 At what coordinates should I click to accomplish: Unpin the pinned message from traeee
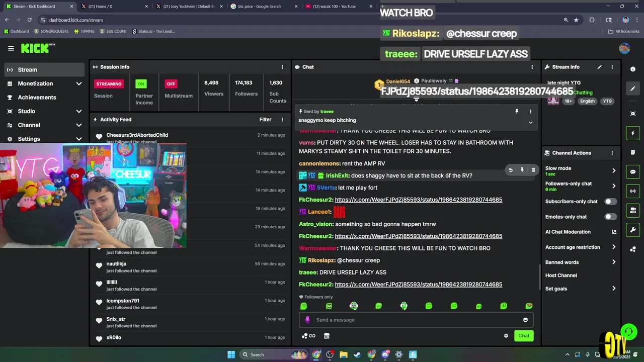point(517,112)
